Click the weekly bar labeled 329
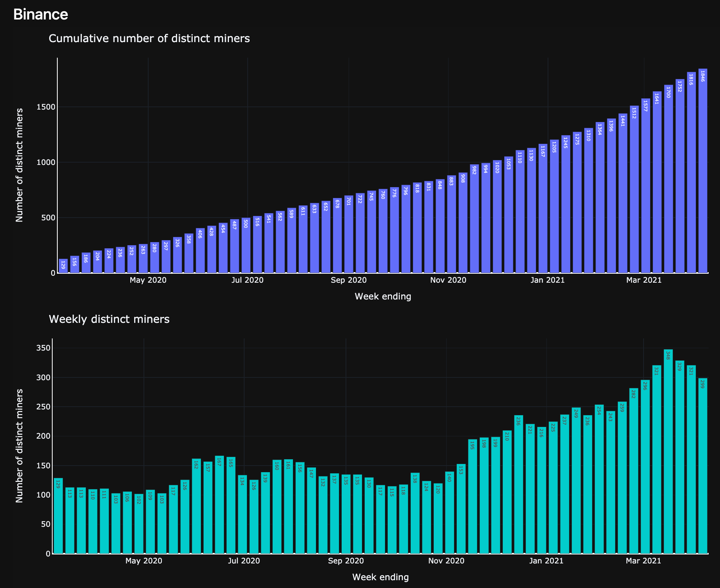Viewport: 720px width, 588px height. point(680,457)
